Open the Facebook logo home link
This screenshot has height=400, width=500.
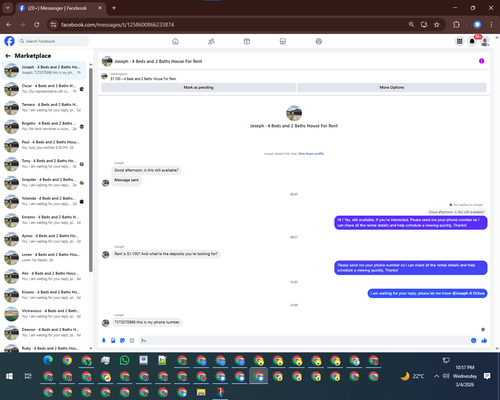click(x=9, y=41)
